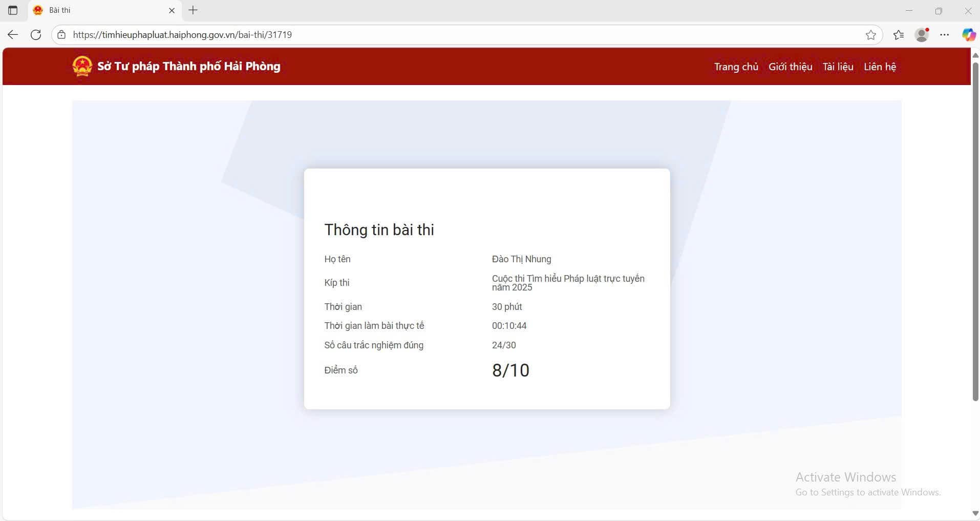Click the browser back arrow
This screenshot has height=521, width=980.
coord(13,35)
